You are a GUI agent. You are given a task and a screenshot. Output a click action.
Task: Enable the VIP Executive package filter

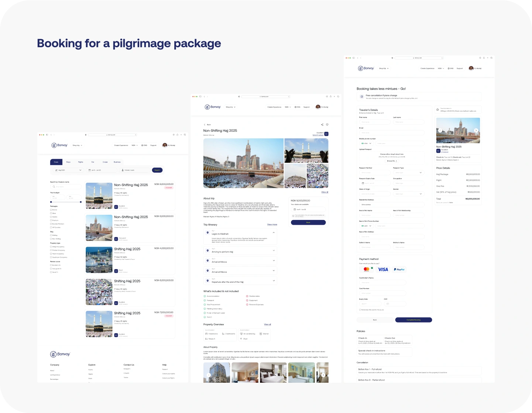click(x=51, y=227)
